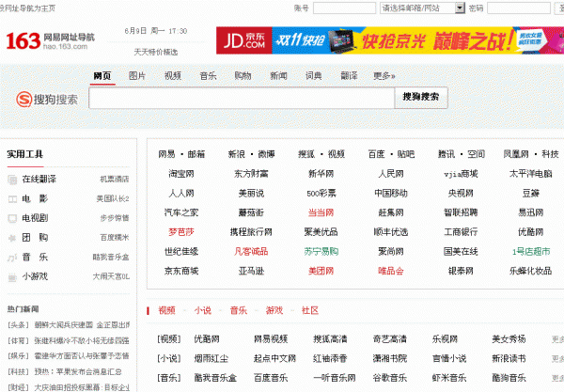Click the game icon beside 小游戏

tap(12, 277)
